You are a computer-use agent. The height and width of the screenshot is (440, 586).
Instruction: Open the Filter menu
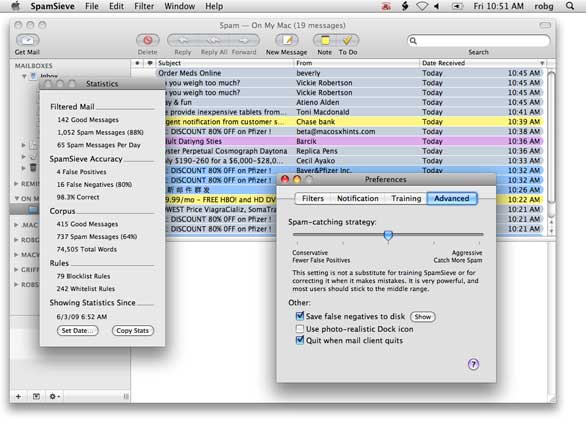click(x=144, y=6)
